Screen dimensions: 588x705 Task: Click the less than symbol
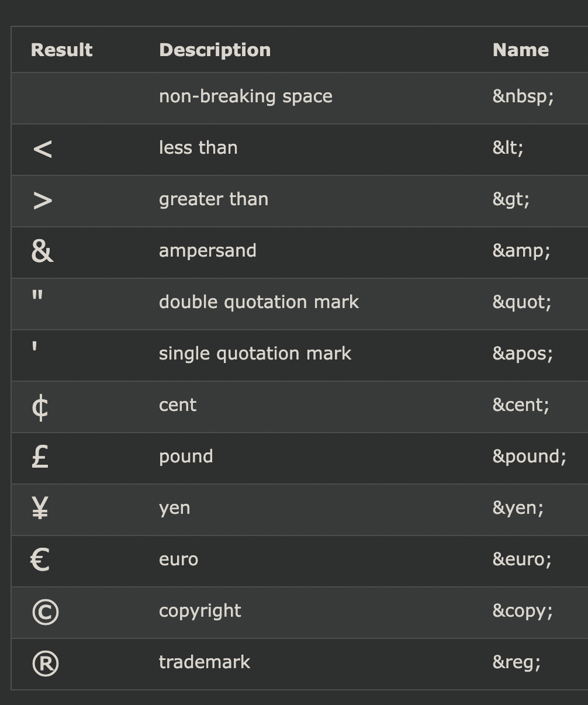tap(43, 149)
